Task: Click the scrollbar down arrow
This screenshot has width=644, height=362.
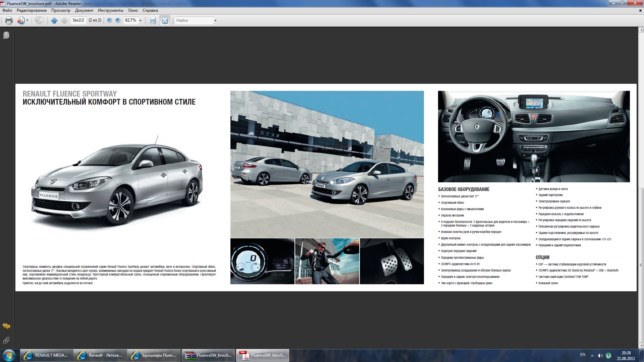Action: click(641, 346)
